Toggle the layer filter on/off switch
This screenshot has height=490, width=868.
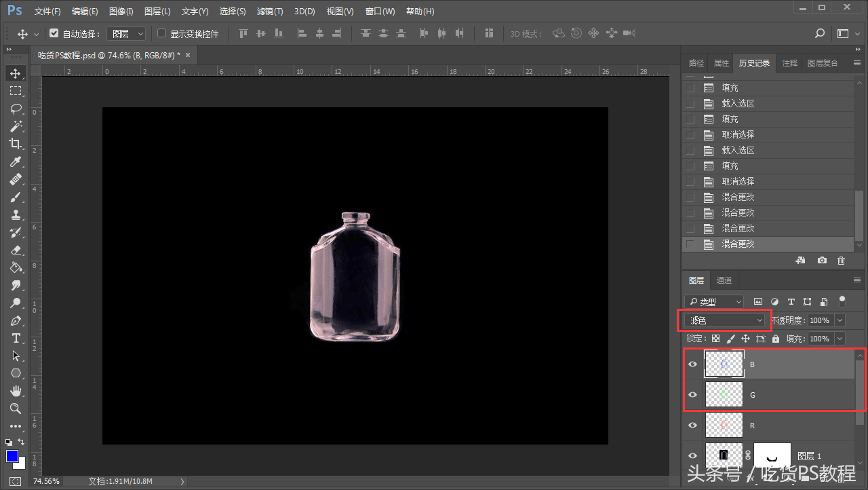(x=842, y=301)
